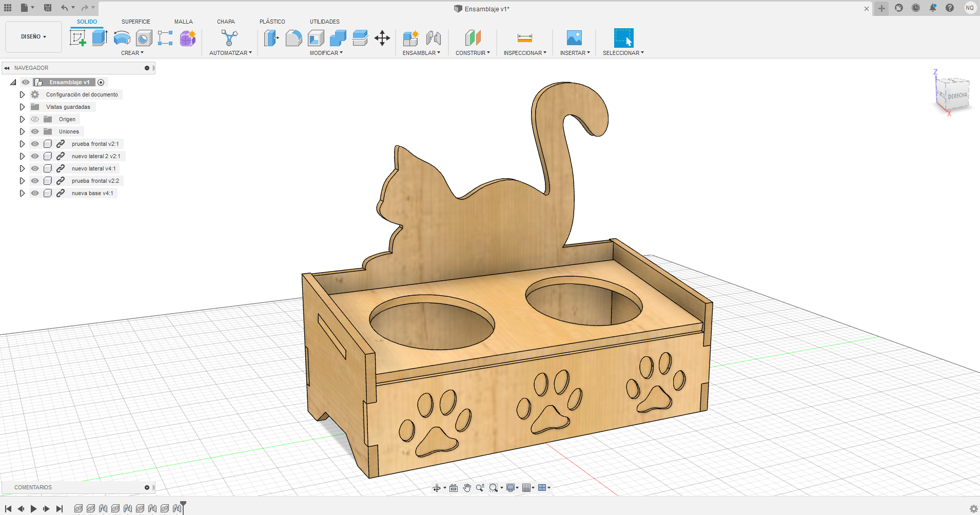Click the Insert image icon
Viewport: 980px width, 515px height.
coord(574,38)
